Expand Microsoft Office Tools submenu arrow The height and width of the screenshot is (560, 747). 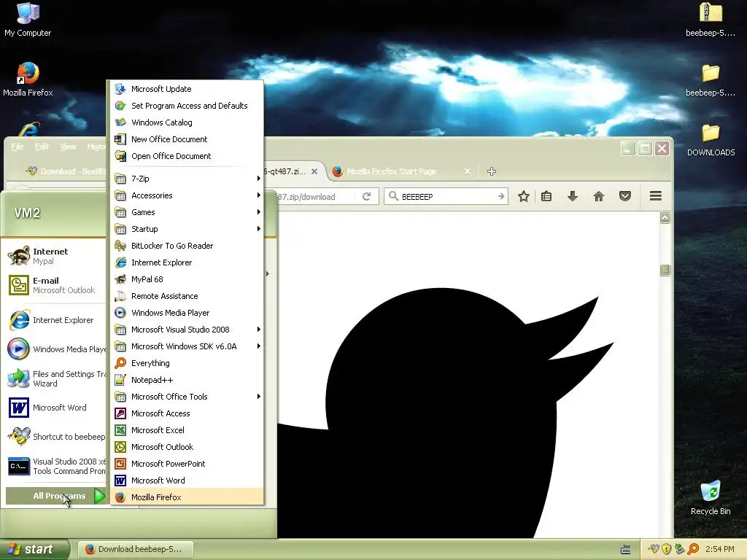point(259,396)
